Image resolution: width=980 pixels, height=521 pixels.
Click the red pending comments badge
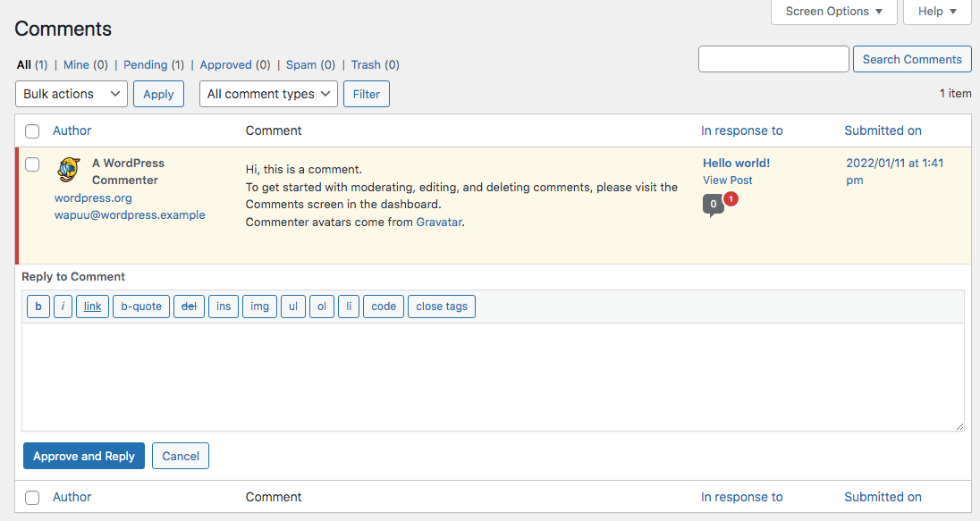coord(731,199)
